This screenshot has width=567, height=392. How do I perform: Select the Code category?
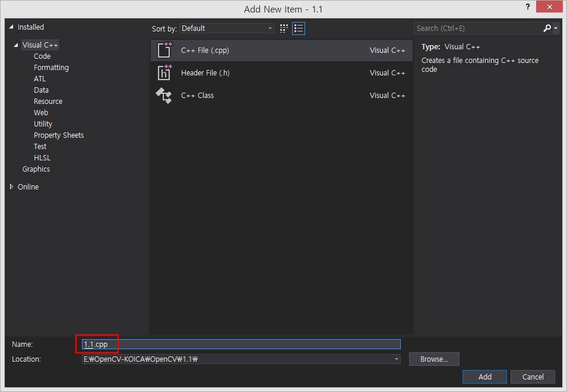click(42, 56)
